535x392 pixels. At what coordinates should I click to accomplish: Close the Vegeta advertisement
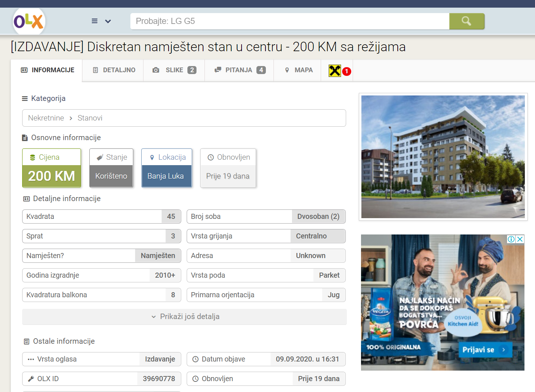tap(520, 239)
